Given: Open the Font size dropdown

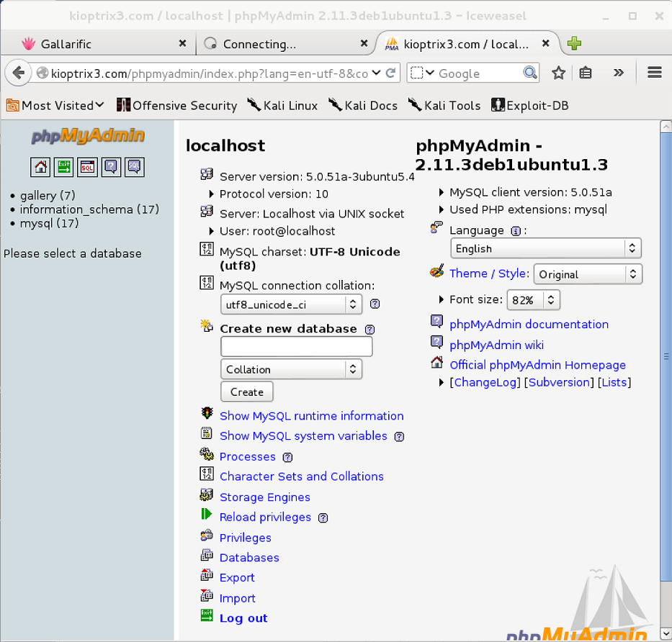Looking at the screenshot, I should 534,300.
